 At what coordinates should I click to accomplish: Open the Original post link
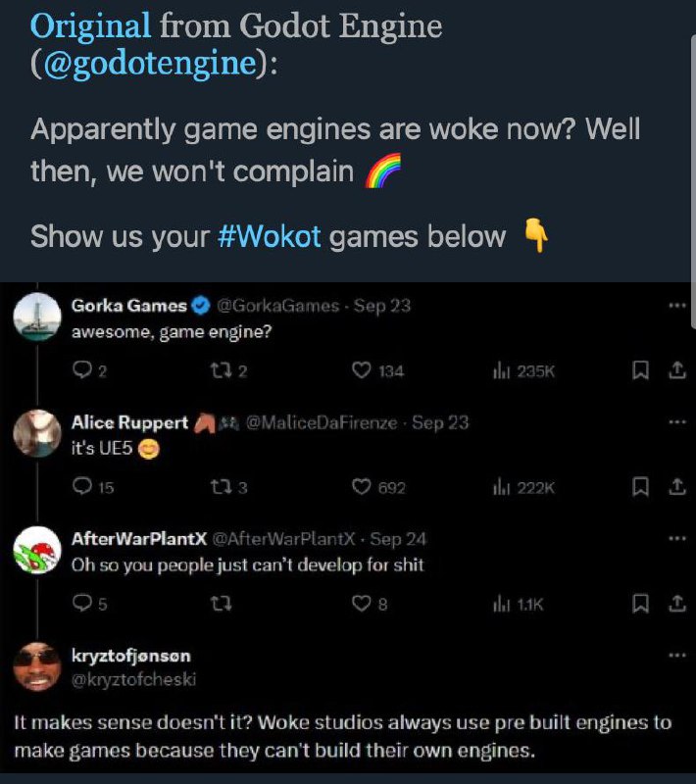coord(90,25)
